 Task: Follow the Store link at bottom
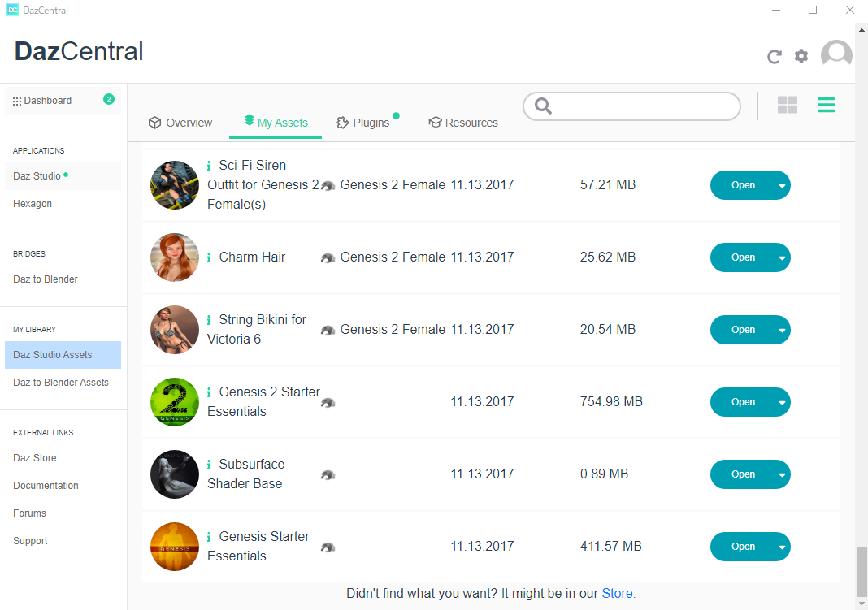click(617, 594)
